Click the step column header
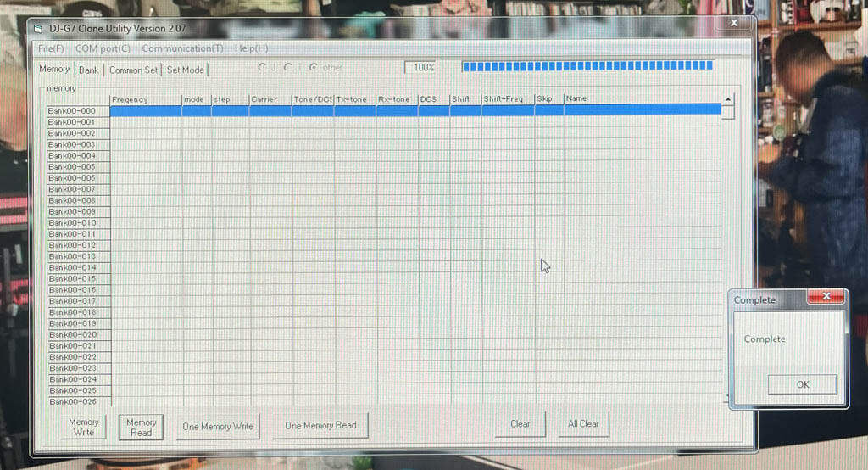Screen dimensions: 868x470 [x=231, y=99]
